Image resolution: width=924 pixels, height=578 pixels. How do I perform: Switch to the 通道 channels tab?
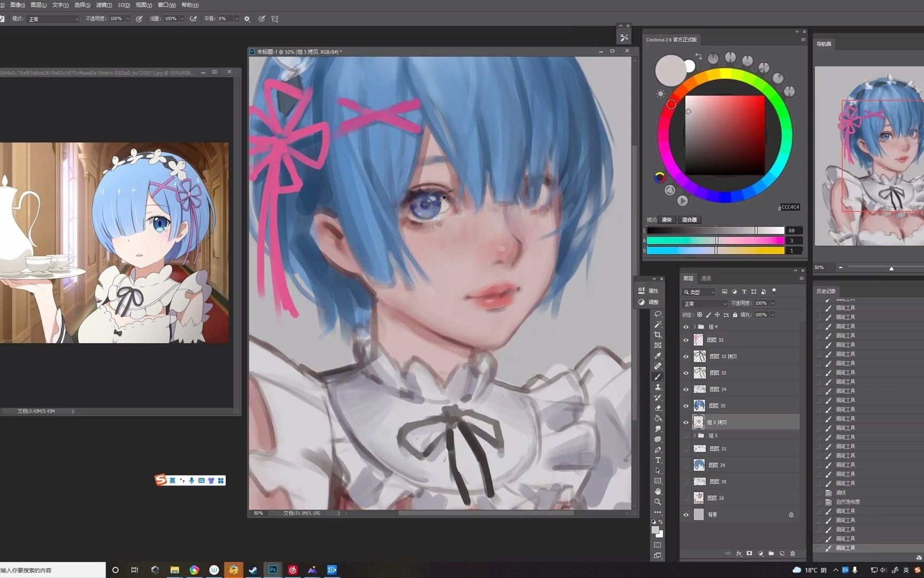click(x=706, y=278)
